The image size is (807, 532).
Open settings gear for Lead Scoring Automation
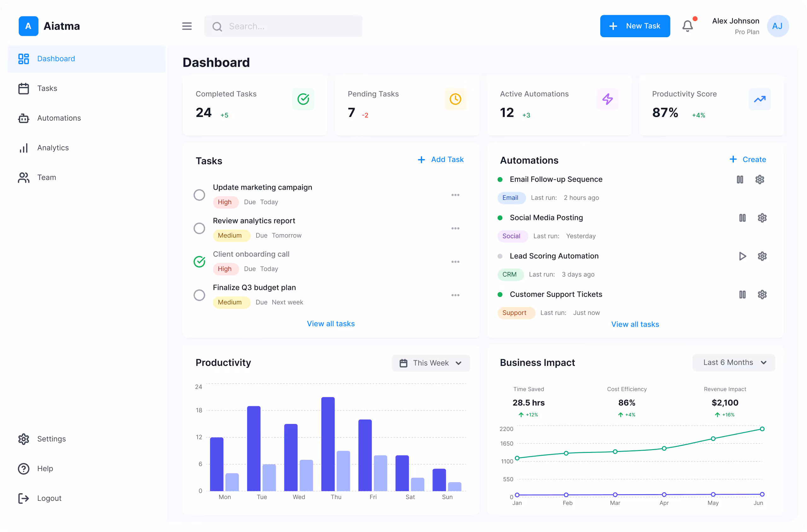[762, 256]
